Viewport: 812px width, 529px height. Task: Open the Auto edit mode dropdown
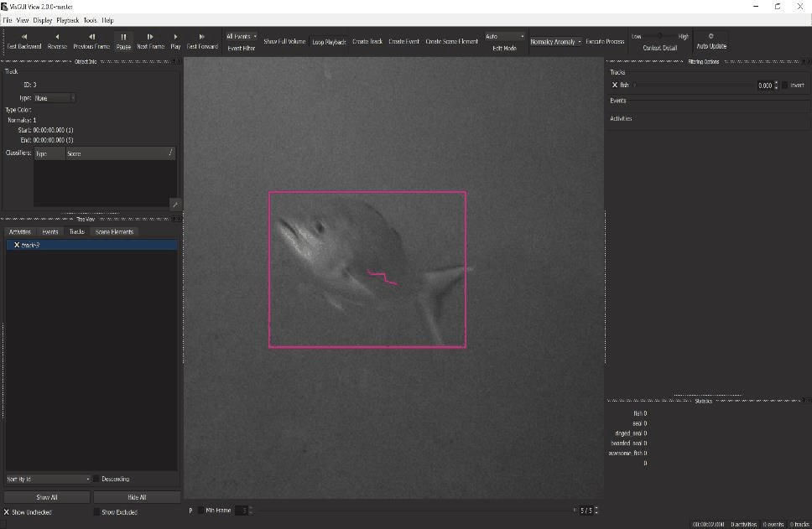tap(504, 36)
